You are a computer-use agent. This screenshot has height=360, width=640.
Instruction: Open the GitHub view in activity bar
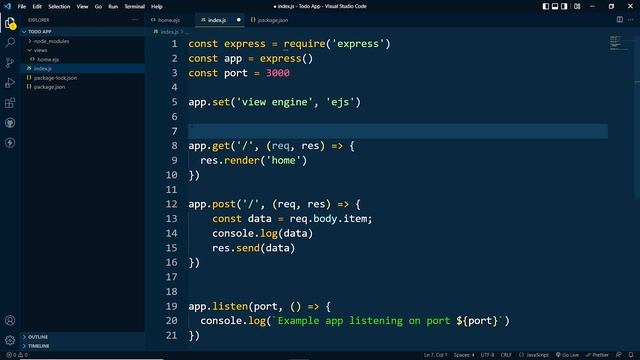point(10,122)
